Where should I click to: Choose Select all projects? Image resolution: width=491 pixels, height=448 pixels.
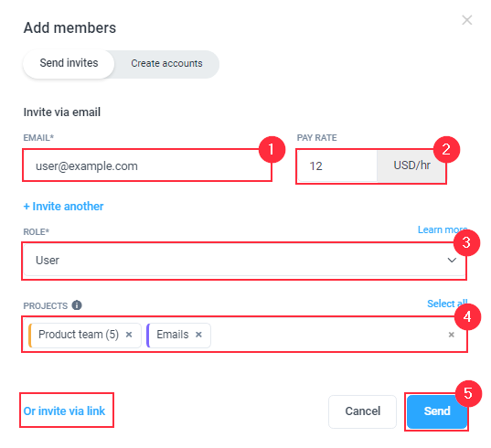pos(447,304)
